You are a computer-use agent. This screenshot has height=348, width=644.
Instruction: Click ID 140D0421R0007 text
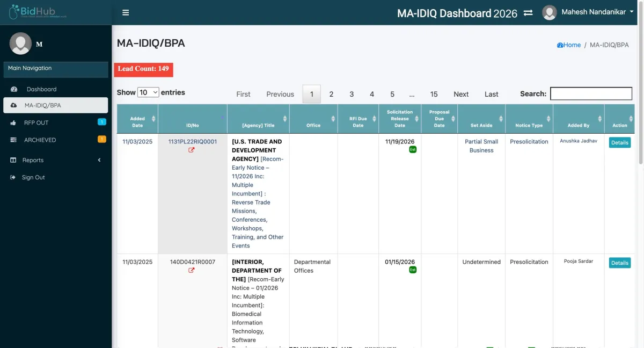coord(193,262)
